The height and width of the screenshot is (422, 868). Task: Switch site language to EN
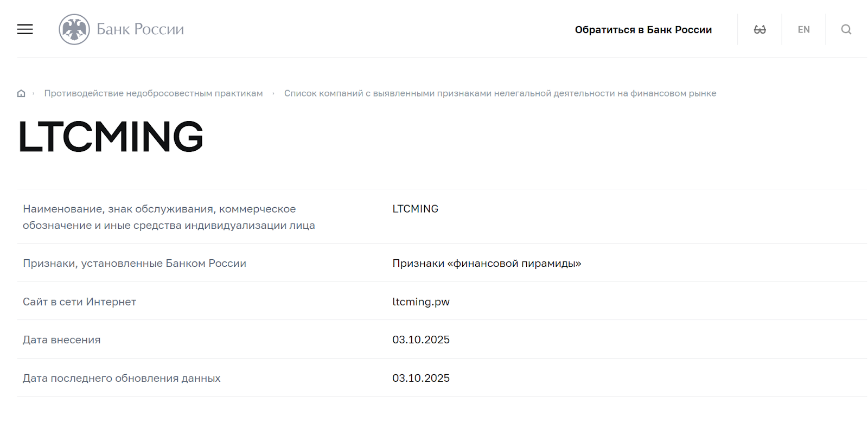(x=804, y=30)
